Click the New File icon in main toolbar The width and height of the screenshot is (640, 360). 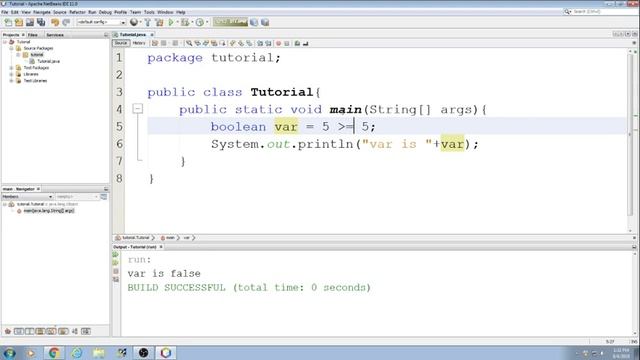8,22
